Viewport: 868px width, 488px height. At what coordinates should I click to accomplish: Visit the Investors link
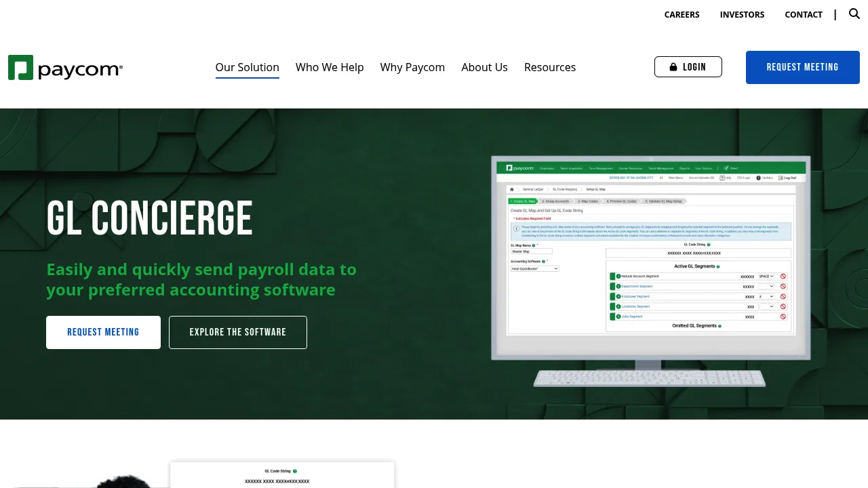(742, 14)
